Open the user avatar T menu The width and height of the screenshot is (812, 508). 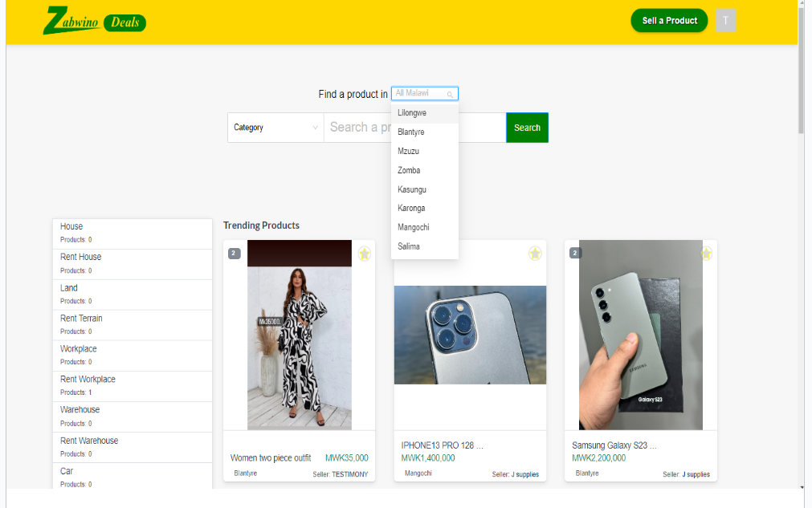click(x=725, y=21)
